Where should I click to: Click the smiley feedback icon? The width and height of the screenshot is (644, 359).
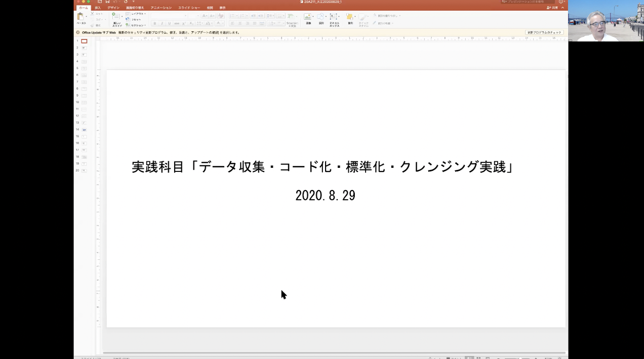click(561, 2)
